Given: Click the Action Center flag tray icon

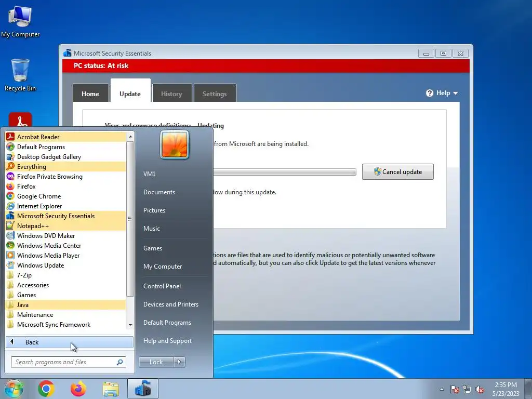Looking at the screenshot, I should click(x=455, y=389).
